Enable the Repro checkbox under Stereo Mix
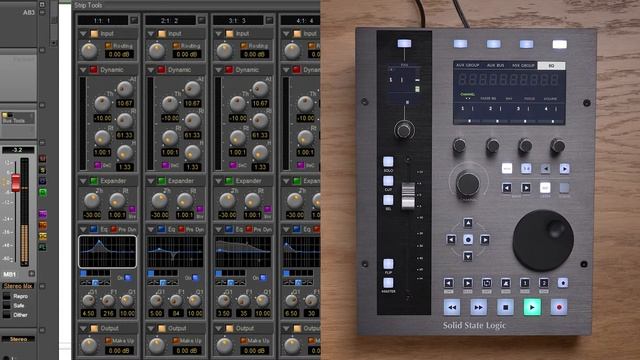 tap(7, 296)
